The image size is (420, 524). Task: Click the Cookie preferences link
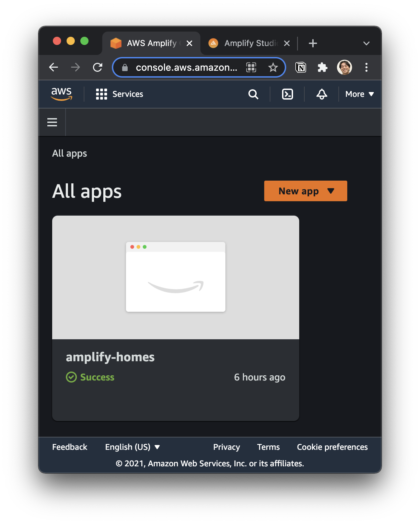(332, 447)
